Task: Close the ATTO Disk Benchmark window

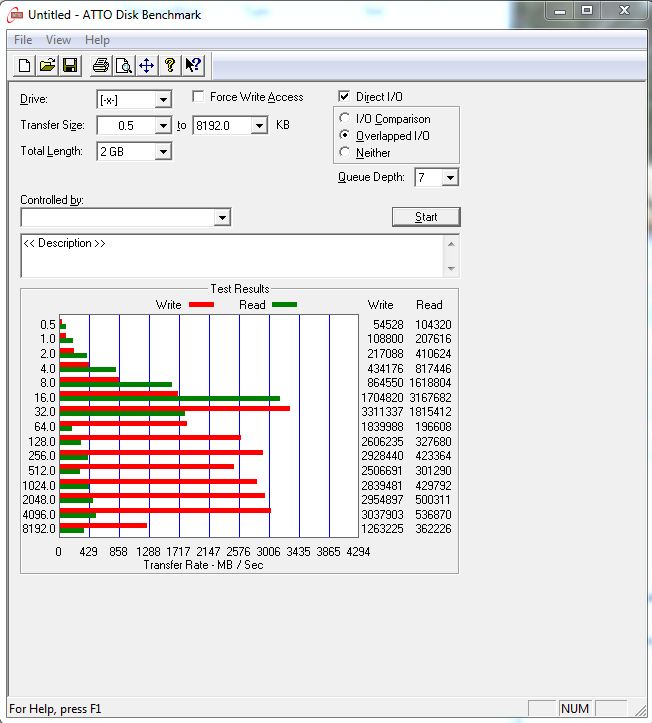Action: [x=624, y=11]
